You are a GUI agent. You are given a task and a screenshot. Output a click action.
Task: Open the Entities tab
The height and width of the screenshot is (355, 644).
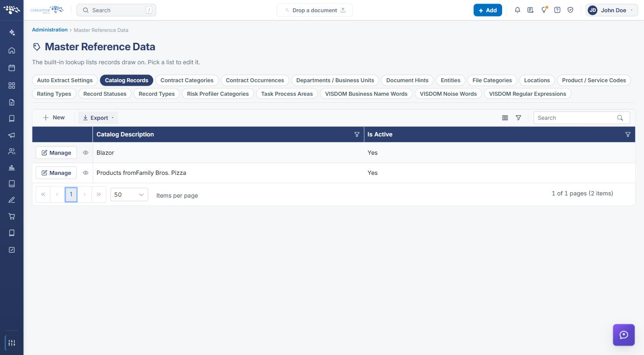(450, 80)
